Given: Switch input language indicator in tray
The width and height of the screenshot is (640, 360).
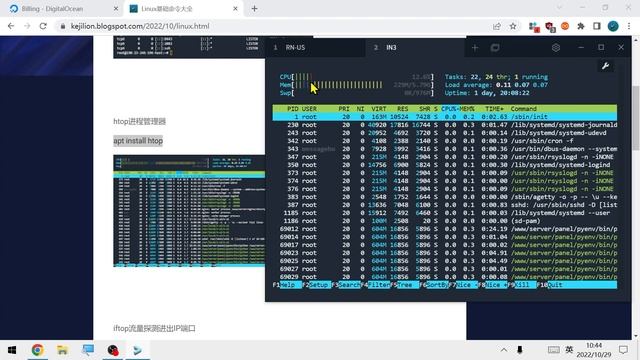Looking at the screenshot, I should (x=569, y=350).
